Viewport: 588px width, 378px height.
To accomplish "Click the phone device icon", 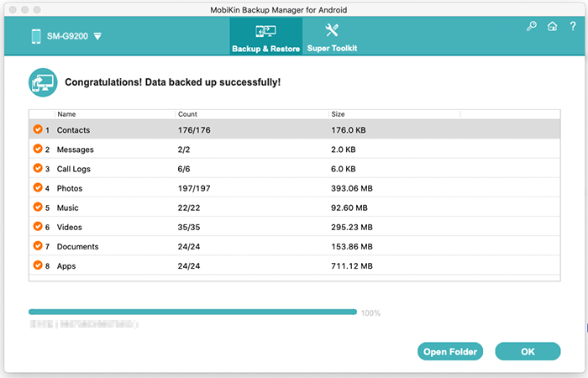I will tap(36, 36).
